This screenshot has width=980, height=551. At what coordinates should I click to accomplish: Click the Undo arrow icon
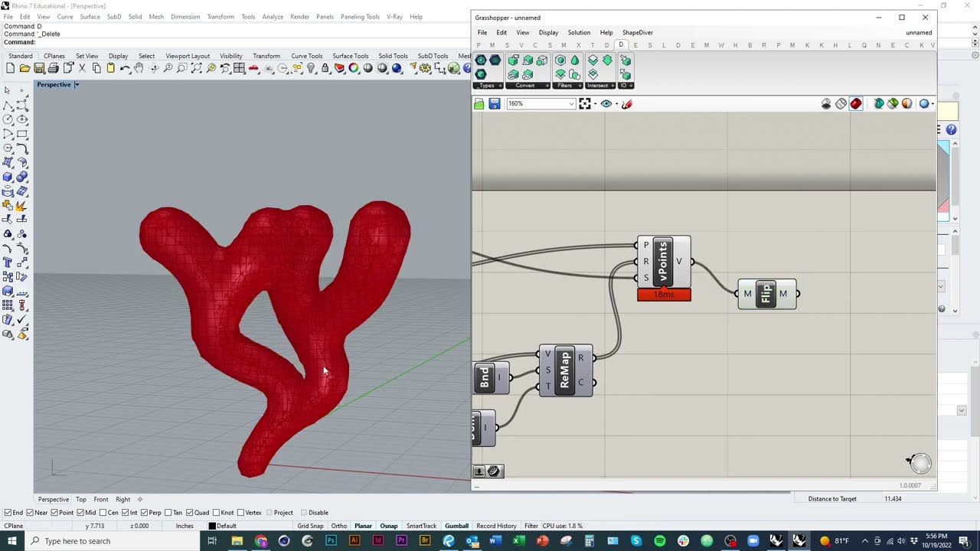pos(125,68)
